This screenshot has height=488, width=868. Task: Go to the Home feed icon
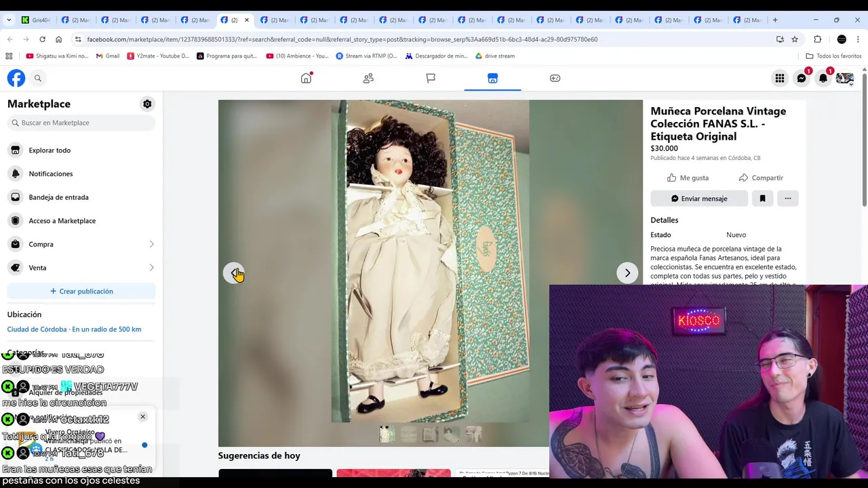306,78
